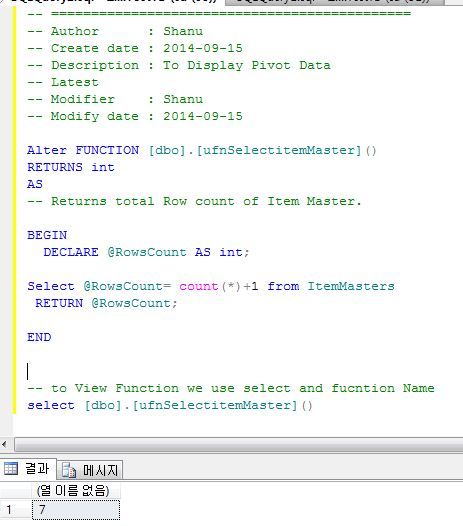Switch to the 결과 results tab
Viewport: 463px width, 526px height.
(28, 468)
